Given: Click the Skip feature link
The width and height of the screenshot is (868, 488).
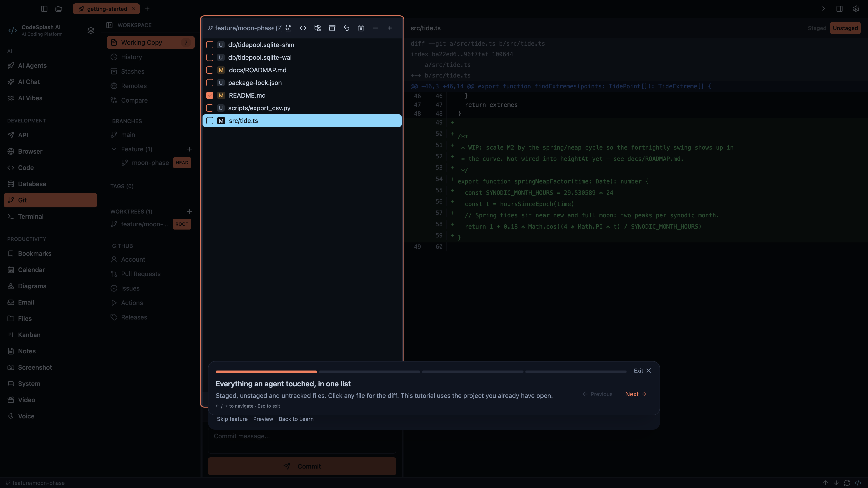Looking at the screenshot, I should click(x=232, y=419).
